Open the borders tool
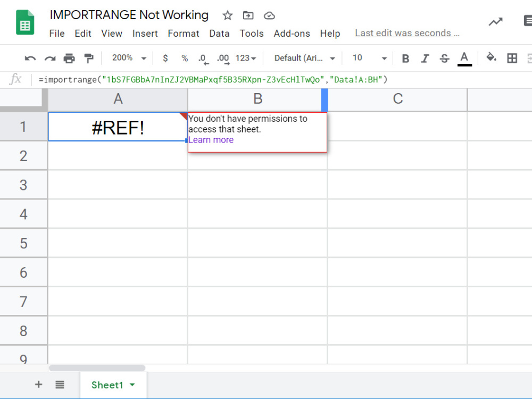This screenshot has width=532, height=399. (512, 58)
